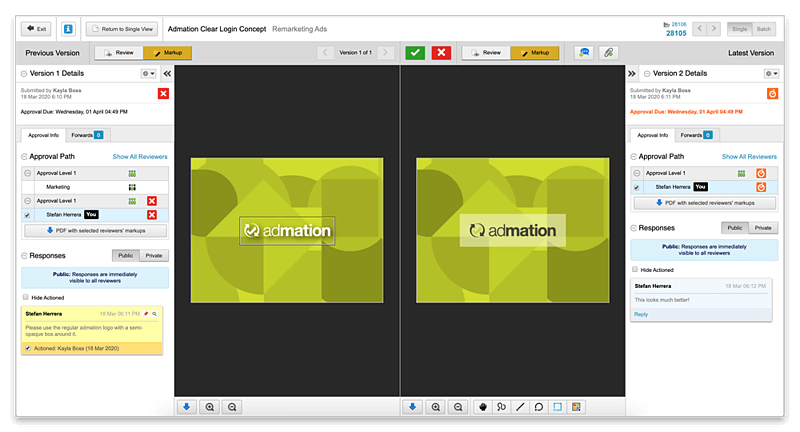Collapse the right Approval Level 1 row

pos(637,173)
